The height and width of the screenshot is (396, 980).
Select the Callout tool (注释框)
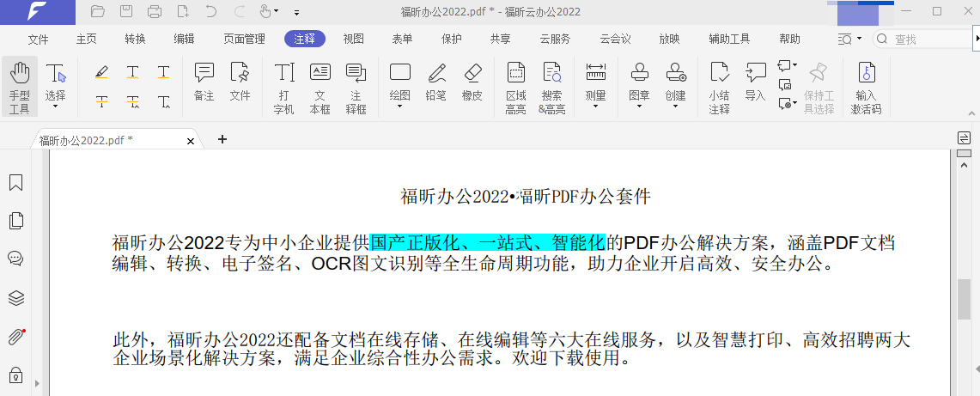point(356,88)
